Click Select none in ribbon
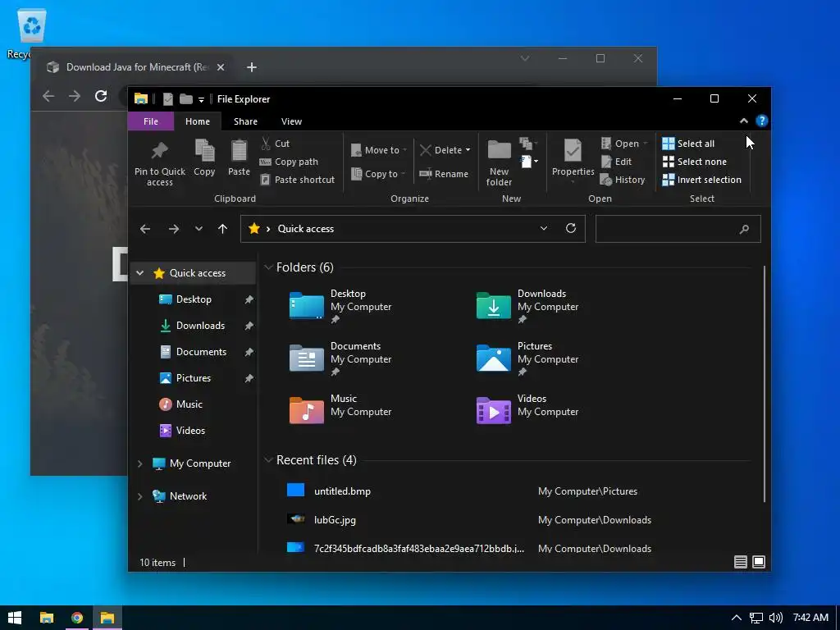The height and width of the screenshot is (630, 840). pyautogui.click(x=695, y=162)
